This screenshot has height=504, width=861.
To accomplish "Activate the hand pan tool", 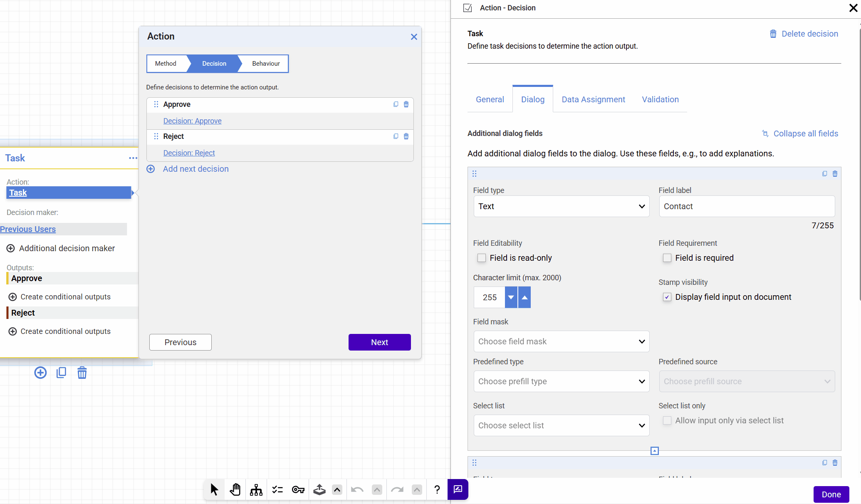I will [x=235, y=489].
